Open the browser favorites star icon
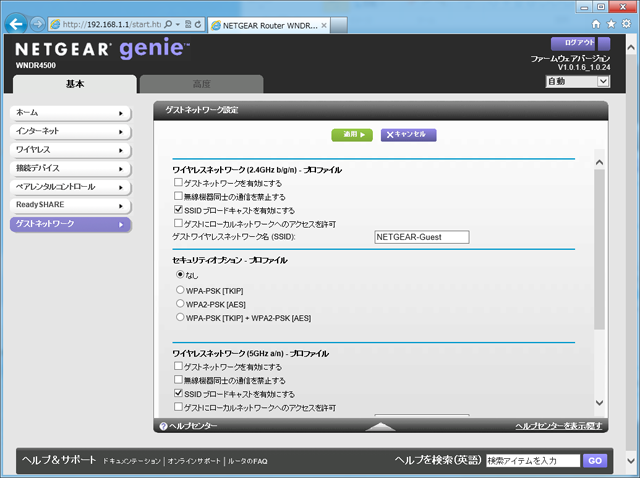Image resolution: width=640 pixels, height=478 pixels. pos(611,22)
